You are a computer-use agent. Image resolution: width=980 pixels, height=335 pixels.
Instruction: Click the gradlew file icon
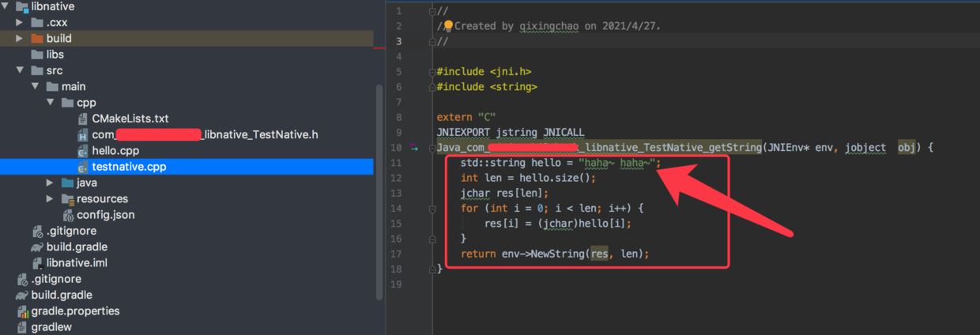tap(22, 327)
